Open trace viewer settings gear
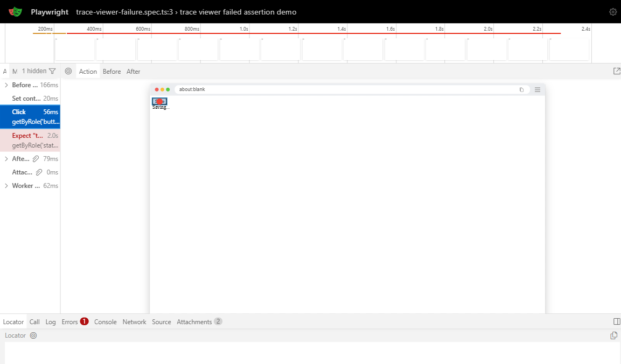This screenshot has width=621, height=364. 612,12
